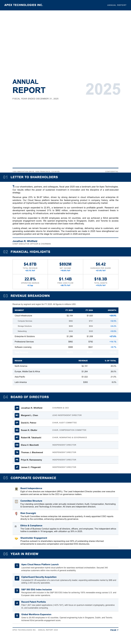Click the Corporate Governance section heading

pyautogui.click(x=33, y=478)
